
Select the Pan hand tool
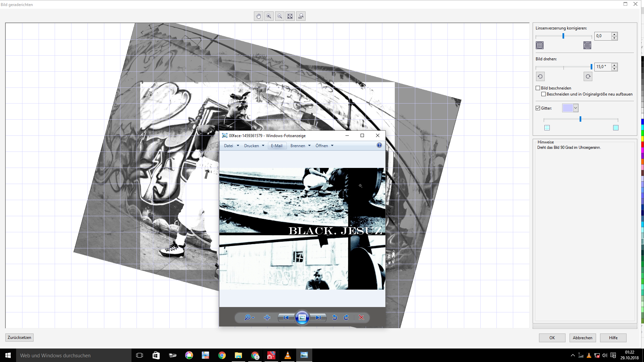coord(258,16)
